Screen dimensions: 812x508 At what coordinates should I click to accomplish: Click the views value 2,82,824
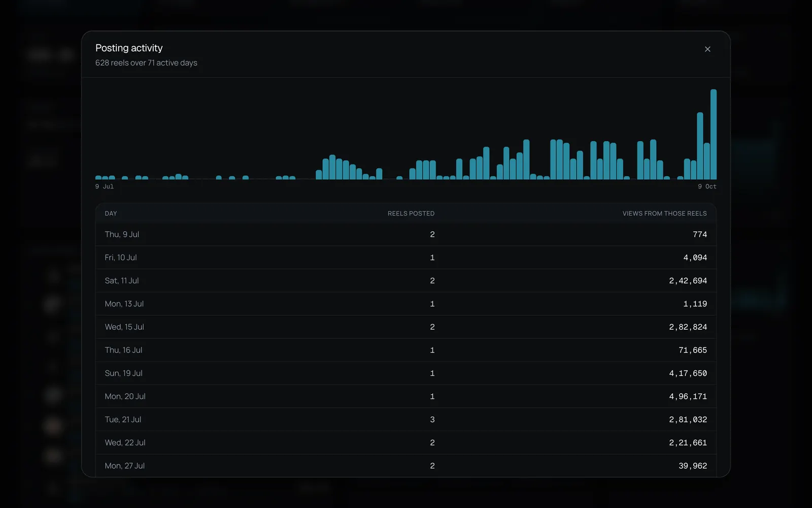(x=688, y=327)
